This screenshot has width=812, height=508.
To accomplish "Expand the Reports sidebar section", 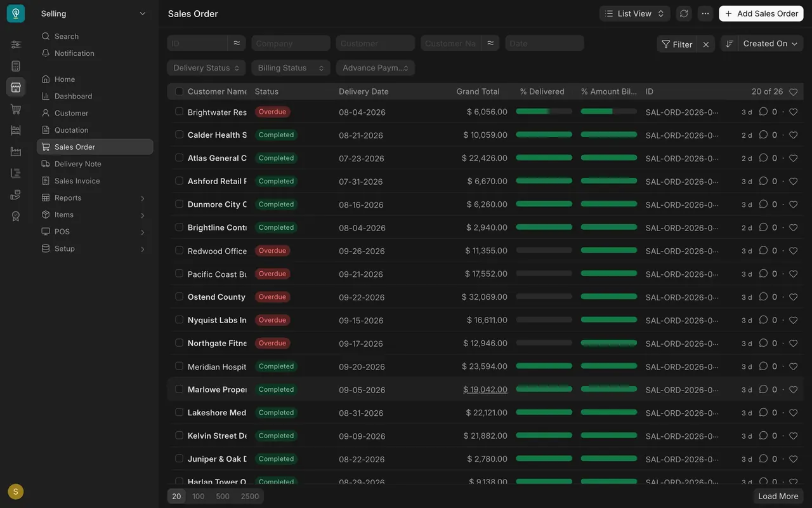I will pos(95,197).
